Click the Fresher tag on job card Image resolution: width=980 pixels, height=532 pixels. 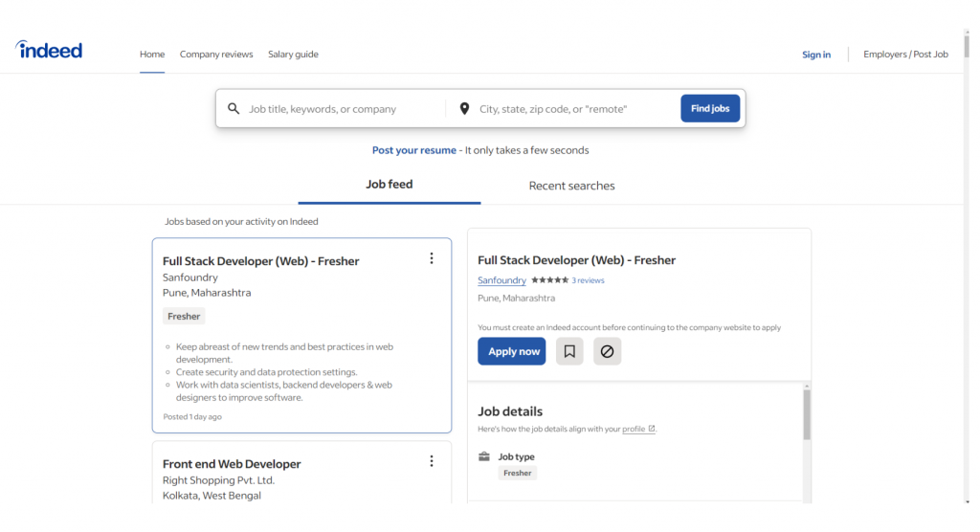[x=184, y=317]
